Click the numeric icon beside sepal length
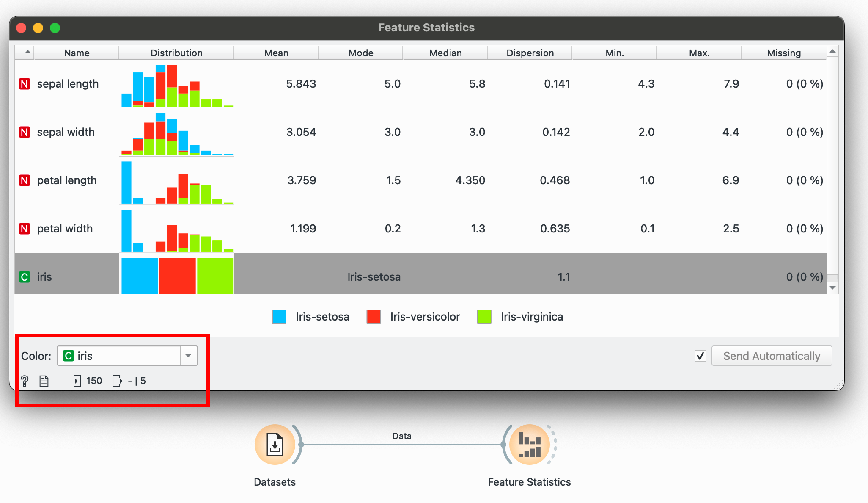The width and height of the screenshot is (868, 503). coord(25,84)
